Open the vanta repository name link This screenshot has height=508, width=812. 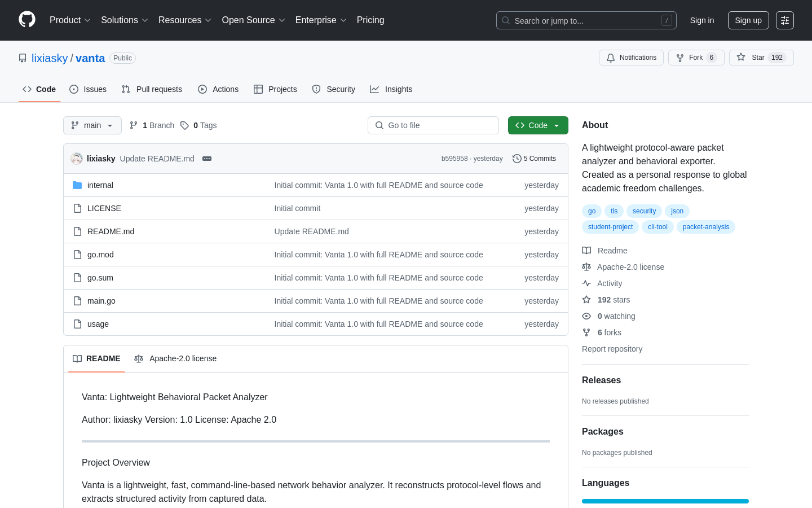pos(90,58)
